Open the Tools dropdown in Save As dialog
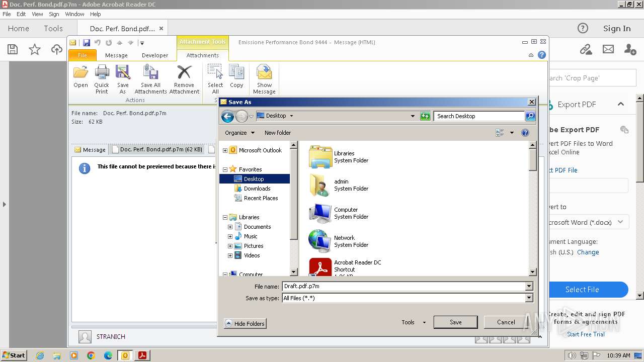 pyautogui.click(x=414, y=322)
